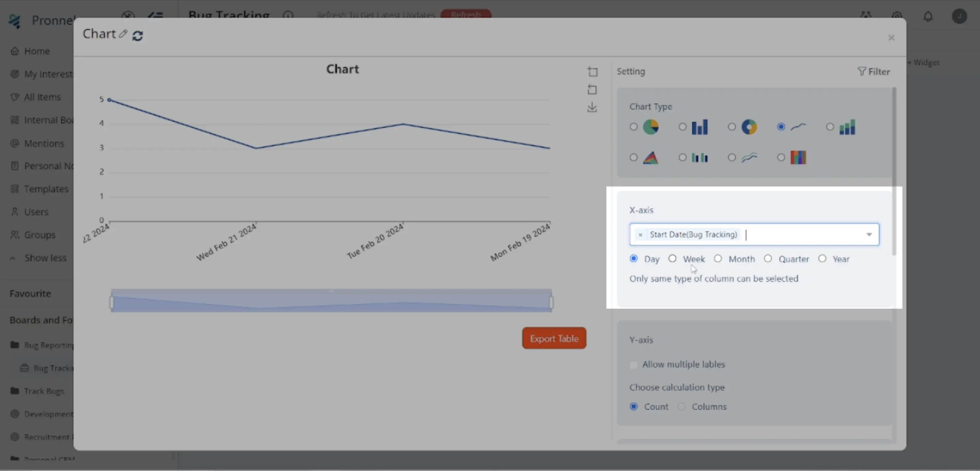Click the right handle of chart range slider
980x471 pixels.
[551, 303]
